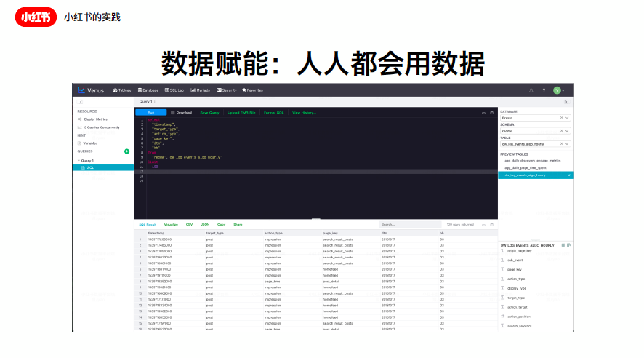Click Save Query
Image resolution: width=644 pixels, height=358 pixels.
[209, 112]
